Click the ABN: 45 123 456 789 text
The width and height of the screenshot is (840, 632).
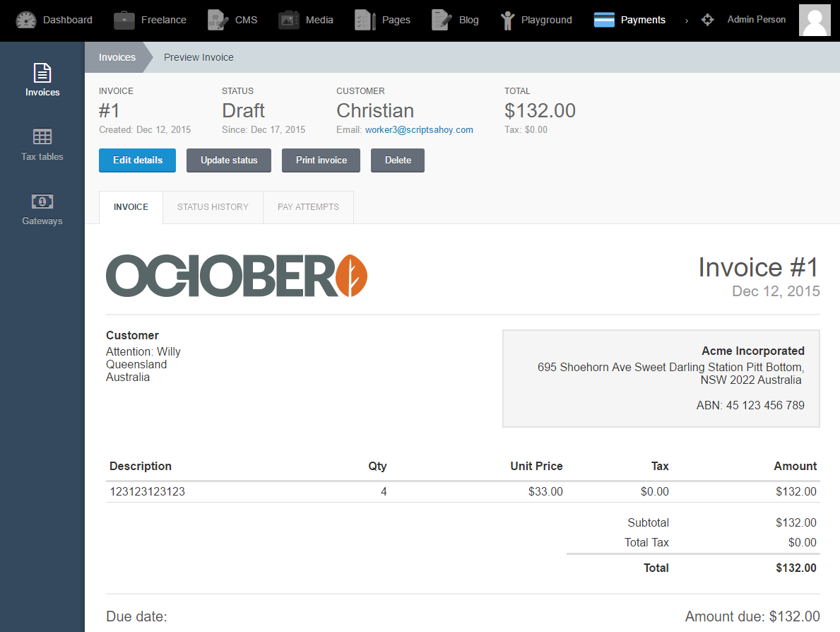coord(750,405)
